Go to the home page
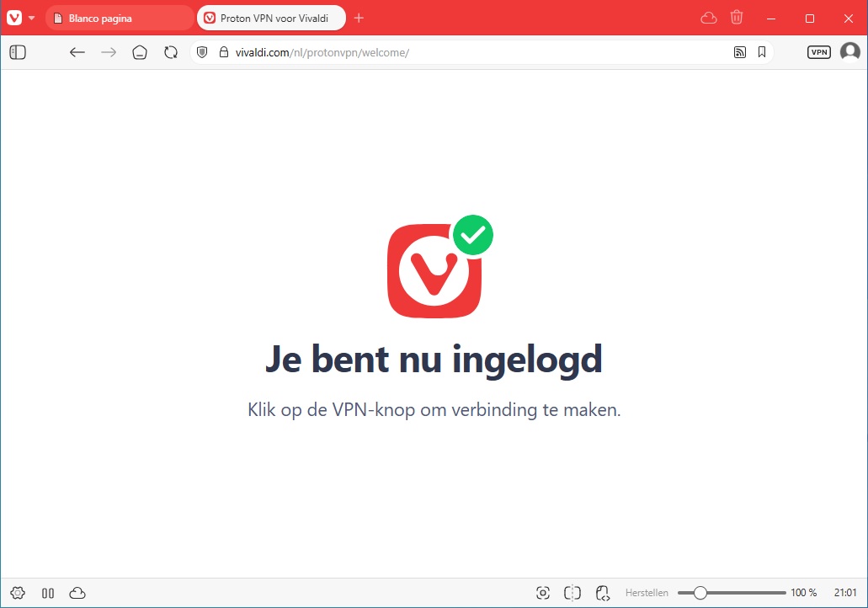 [140, 52]
